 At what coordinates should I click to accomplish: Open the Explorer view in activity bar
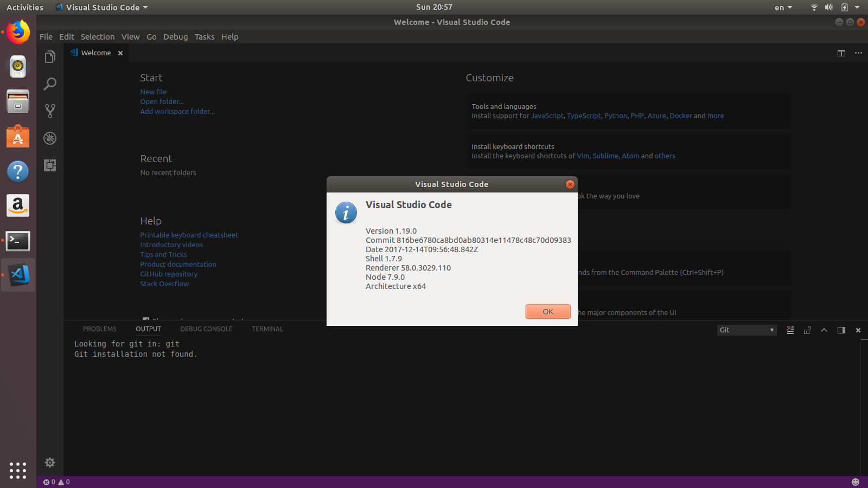click(x=50, y=57)
